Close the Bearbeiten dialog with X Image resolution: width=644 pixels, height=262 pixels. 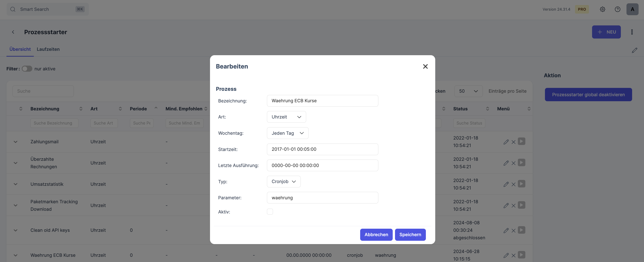(425, 66)
